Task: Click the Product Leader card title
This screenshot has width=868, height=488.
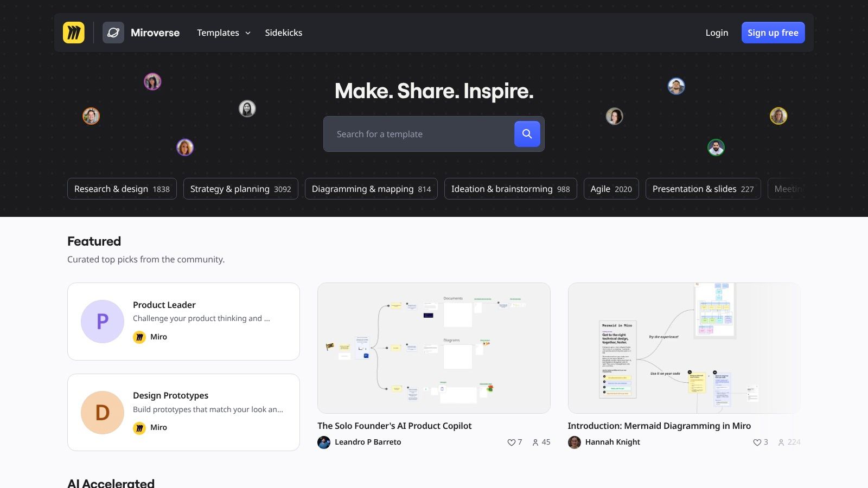Action: pos(164,305)
